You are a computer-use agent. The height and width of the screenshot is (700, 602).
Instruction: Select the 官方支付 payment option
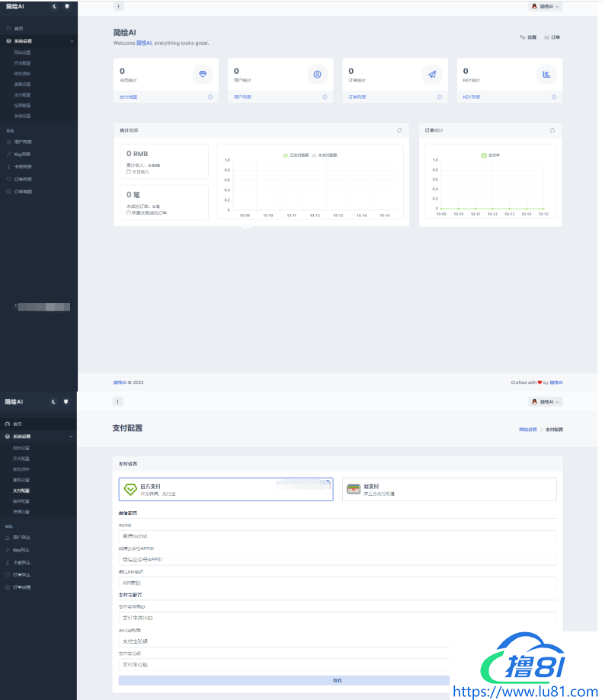pos(226,489)
